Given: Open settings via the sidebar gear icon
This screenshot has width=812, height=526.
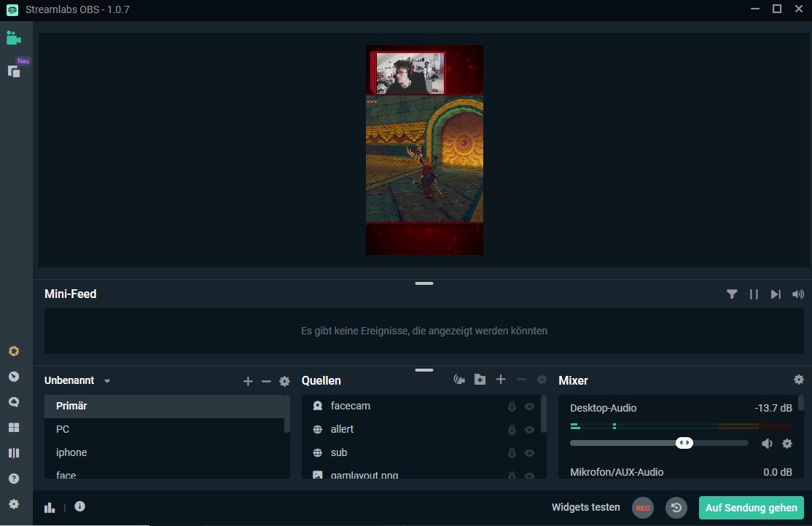Looking at the screenshot, I should [14, 503].
